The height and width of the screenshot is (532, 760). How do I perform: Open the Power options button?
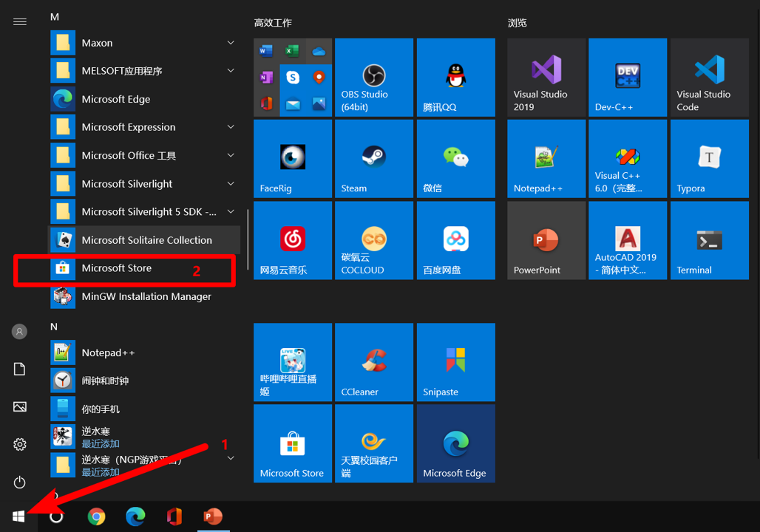tap(19, 482)
